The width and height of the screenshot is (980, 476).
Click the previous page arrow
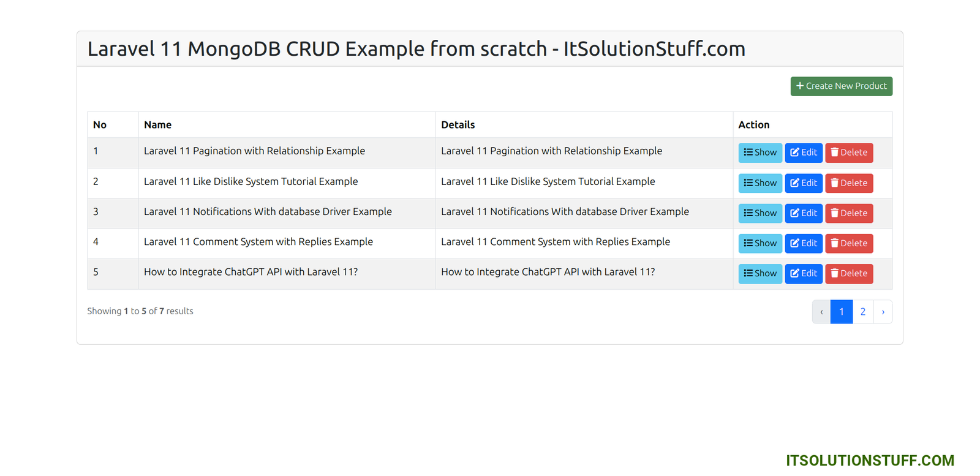[x=821, y=312]
